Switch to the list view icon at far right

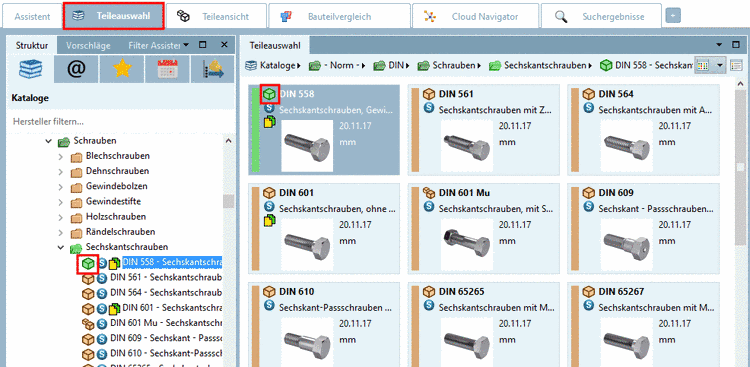pos(736,66)
